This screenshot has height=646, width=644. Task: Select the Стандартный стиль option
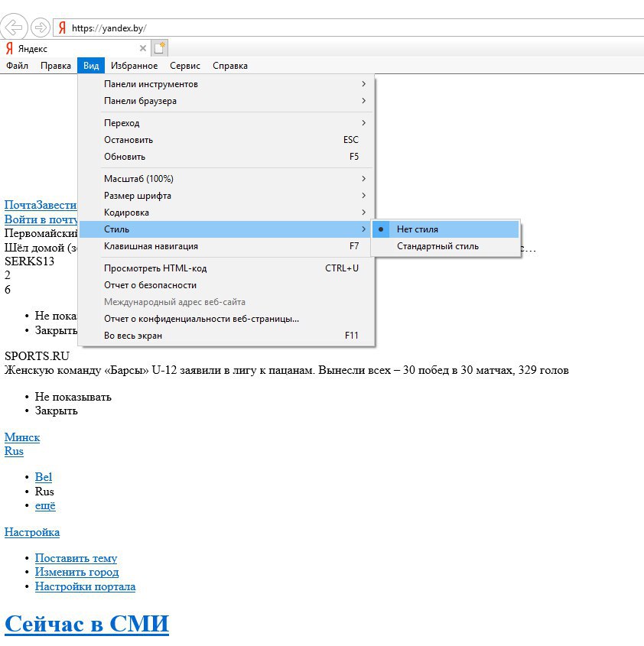445,246
